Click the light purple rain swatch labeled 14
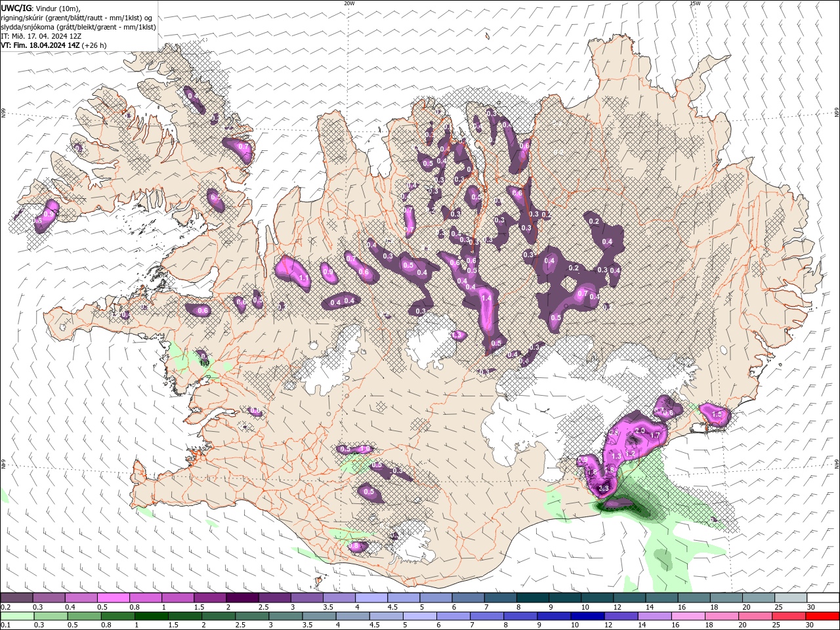840x630 pixels. pyautogui.click(x=654, y=616)
